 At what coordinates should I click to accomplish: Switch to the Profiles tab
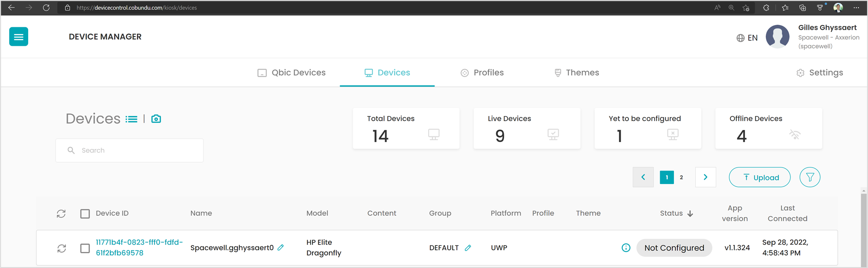(482, 73)
